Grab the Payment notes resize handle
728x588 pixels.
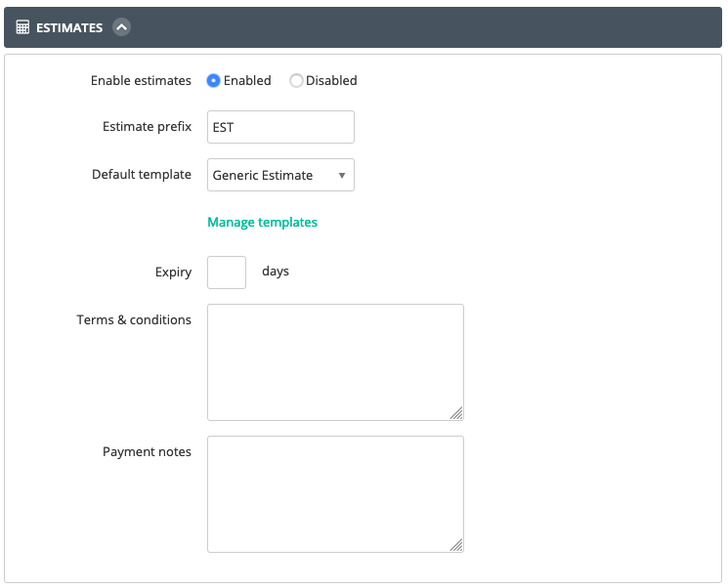(x=456, y=545)
